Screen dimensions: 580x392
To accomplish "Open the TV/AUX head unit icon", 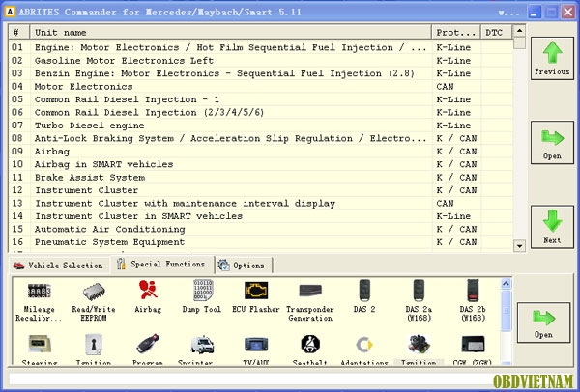I will pos(256,350).
